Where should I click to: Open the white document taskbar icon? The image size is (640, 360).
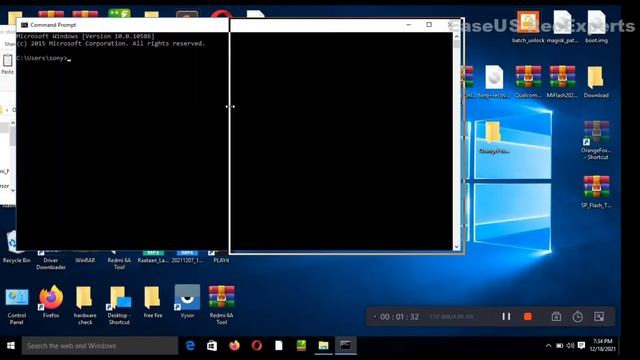tap(279, 346)
